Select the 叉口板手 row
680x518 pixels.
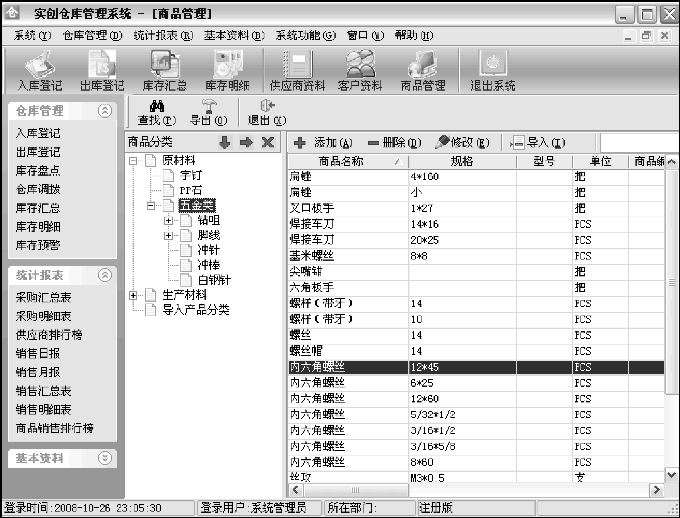tap(476, 208)
